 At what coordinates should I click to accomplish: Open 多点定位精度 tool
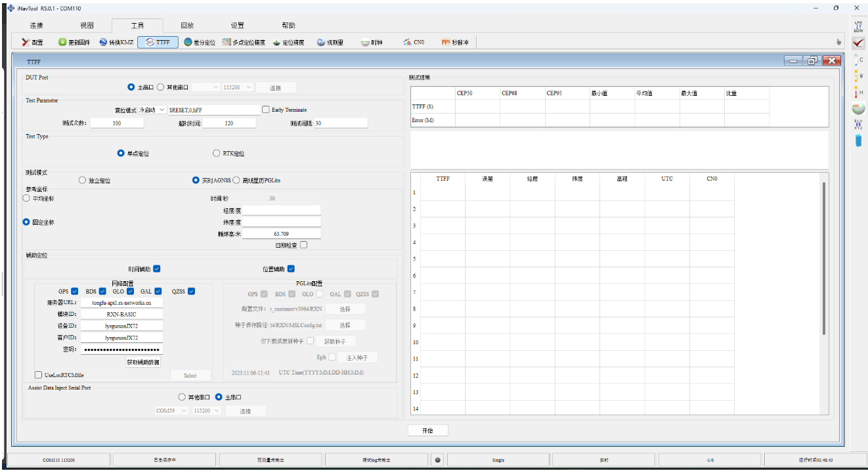click(244, 42)
